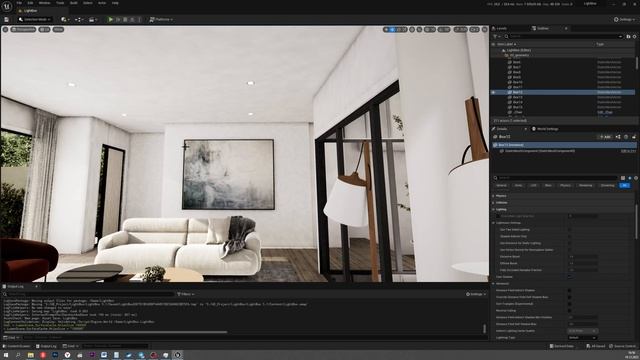Save the current level via the toolbar

(7, 19)
